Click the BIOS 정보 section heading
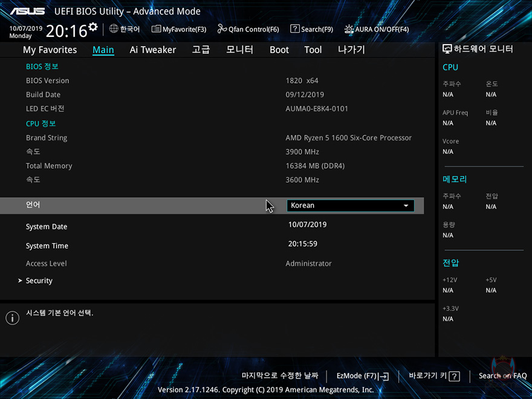 tap(42, 66)
